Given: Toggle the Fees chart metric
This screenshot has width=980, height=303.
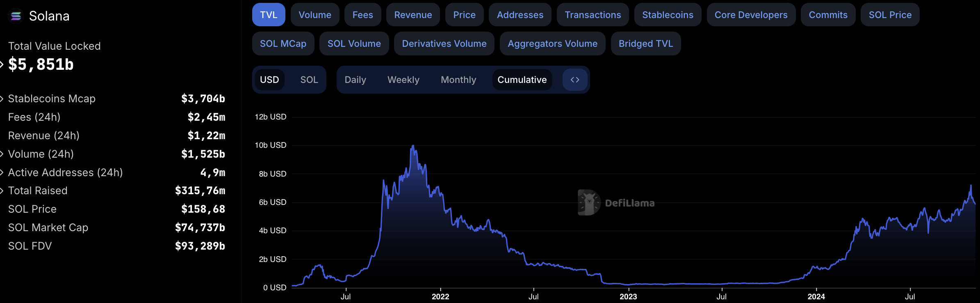Looking at the screenshot, I should click(363, 15).
